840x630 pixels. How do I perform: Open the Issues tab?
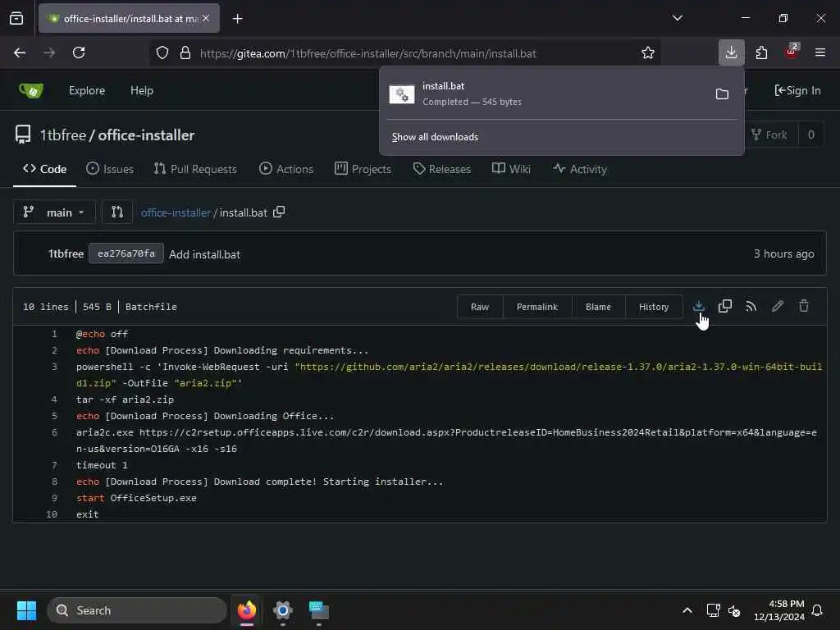110,169
